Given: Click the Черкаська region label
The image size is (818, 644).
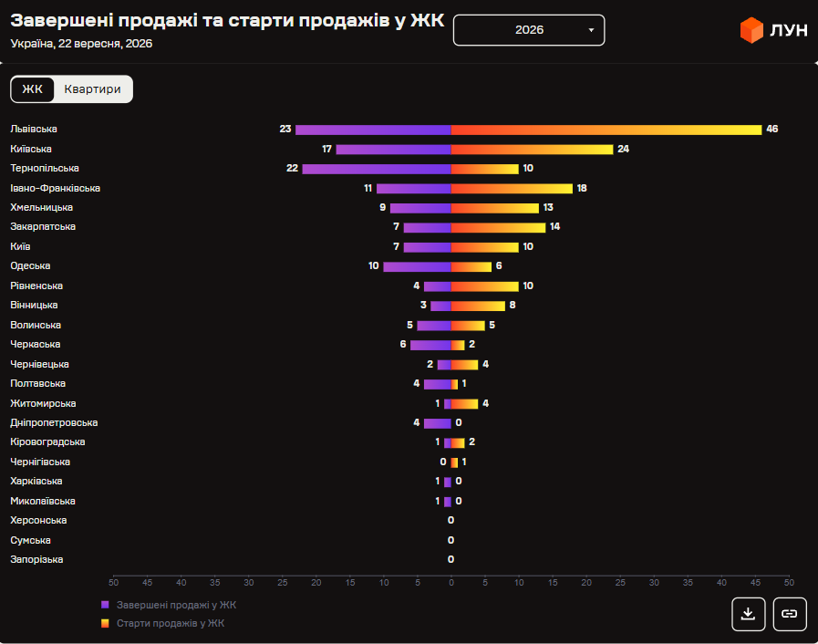Looking at the screenshot, I should click(35, 344).
